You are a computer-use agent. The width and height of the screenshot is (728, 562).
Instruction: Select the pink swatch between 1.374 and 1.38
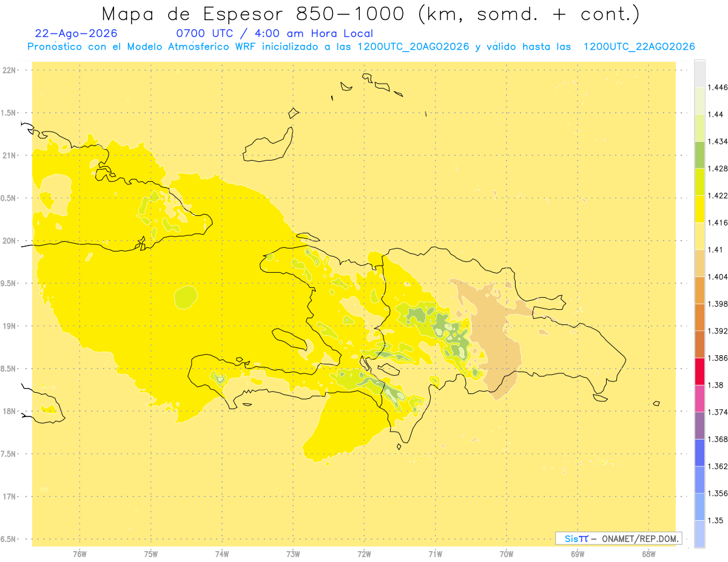pyautogui.click(x=699, y=398)
